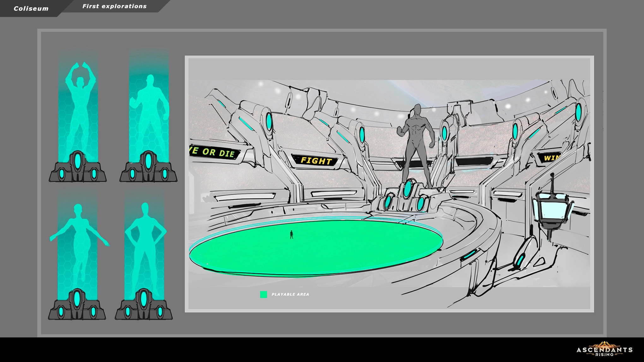Click the projector base under hands-on-hips hologram
This screenshot has height=362, width=644.
pos(144,308)
